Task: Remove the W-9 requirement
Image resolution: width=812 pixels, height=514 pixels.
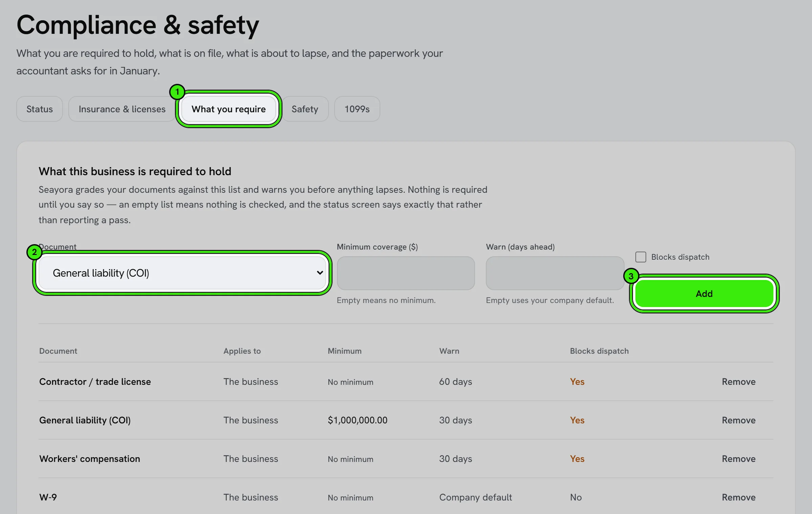Action: click(739, 497)
